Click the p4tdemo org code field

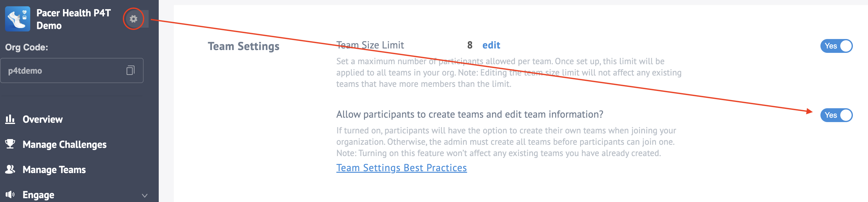click(x=72, y=70)
